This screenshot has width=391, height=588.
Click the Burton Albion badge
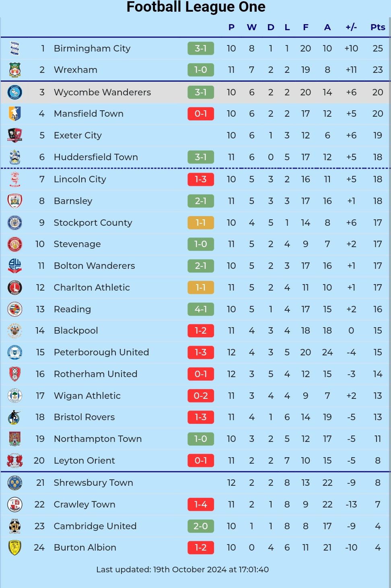(x=15, y=548)
